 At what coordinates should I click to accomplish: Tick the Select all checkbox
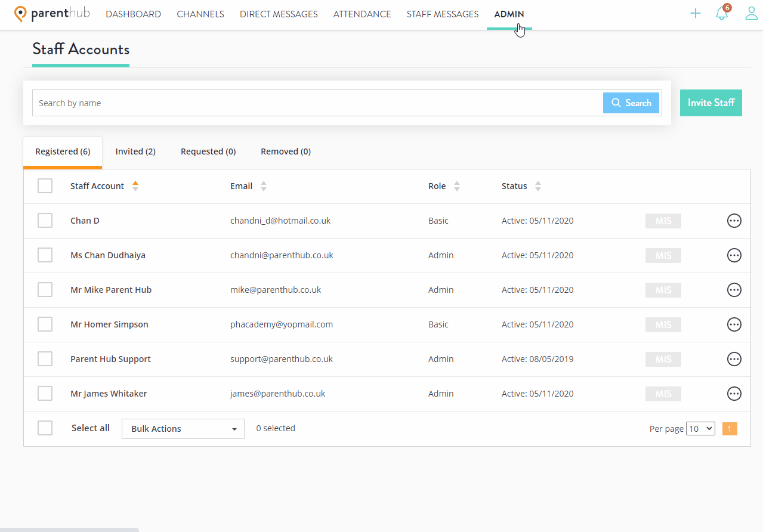45,428
